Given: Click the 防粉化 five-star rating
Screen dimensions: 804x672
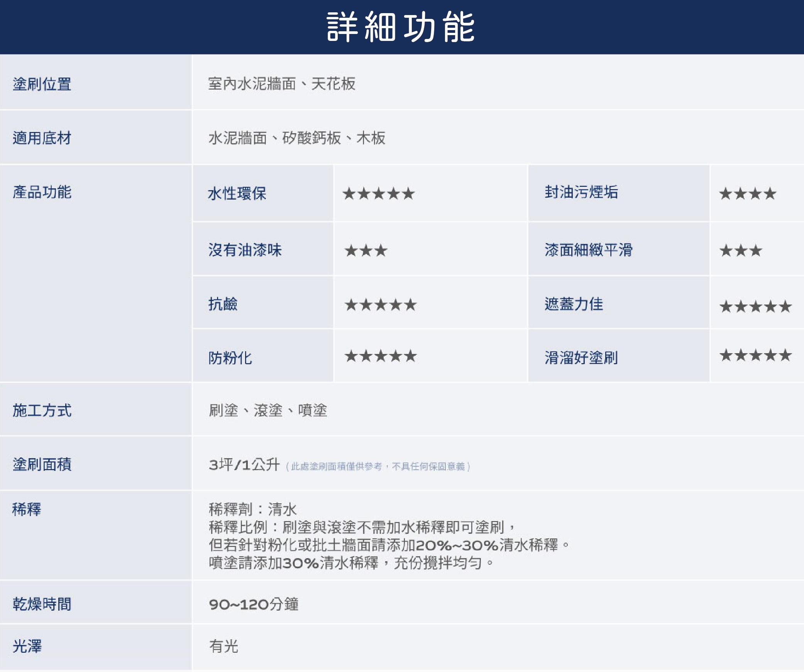Looking at the screenshot, I should click(381, 355).
